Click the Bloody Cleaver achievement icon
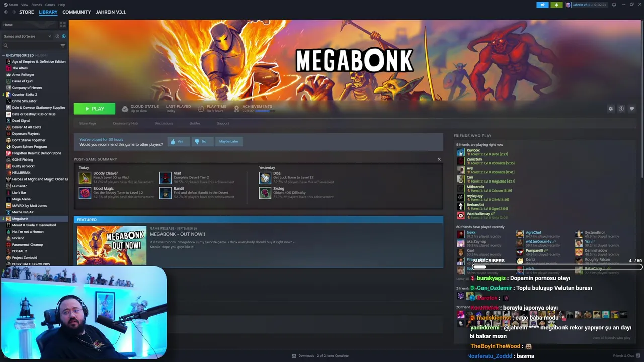This screenshot has height=362, width=644. [85, 177]
